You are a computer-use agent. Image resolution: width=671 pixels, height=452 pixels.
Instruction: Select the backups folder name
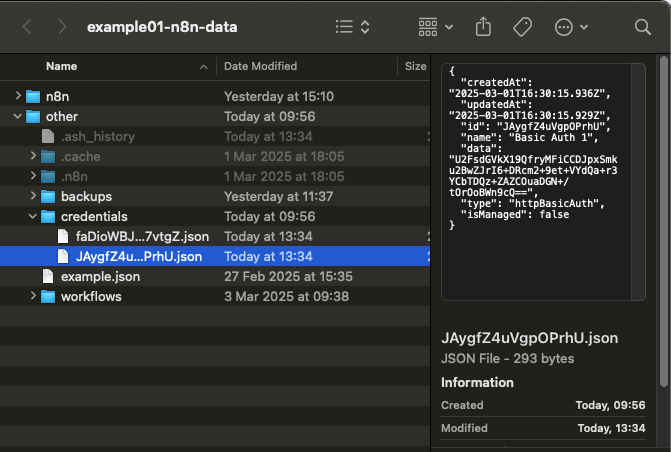(x=86, y=196)
